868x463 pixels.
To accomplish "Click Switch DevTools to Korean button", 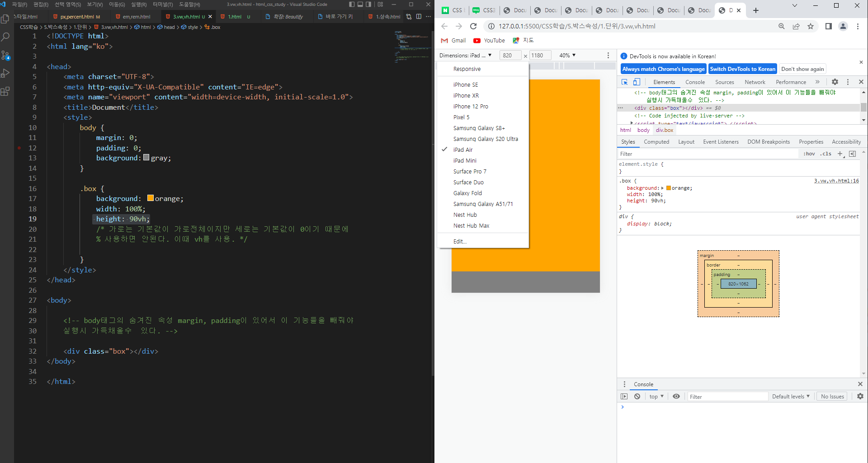I will point(742,69).
